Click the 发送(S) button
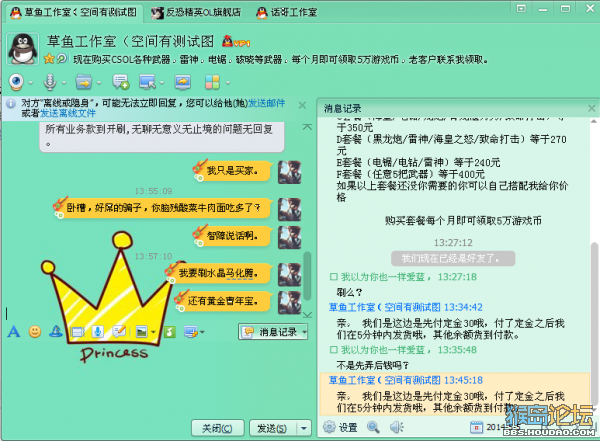600x441 pixels. point(272,428)
